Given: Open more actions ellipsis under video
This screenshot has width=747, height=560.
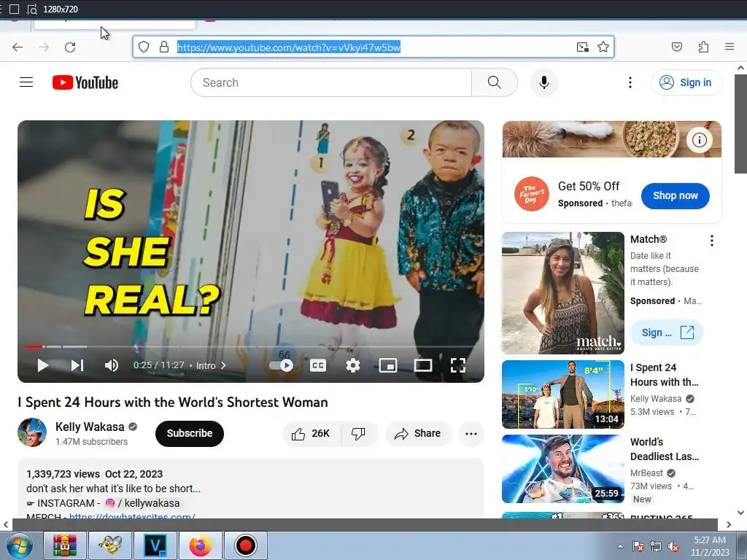Looking at the screenshot, I should click(x=471, y=433).
